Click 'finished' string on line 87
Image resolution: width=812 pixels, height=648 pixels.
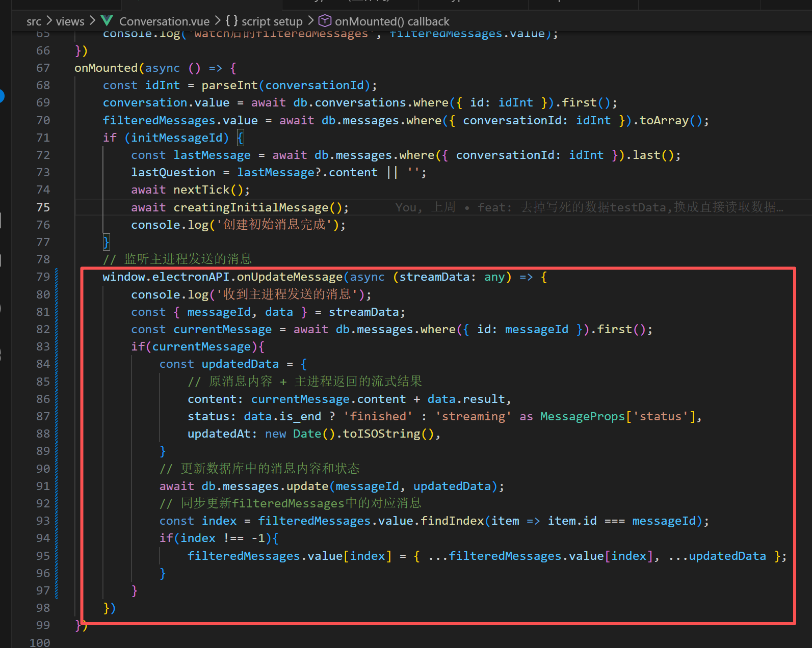(378, 416)
